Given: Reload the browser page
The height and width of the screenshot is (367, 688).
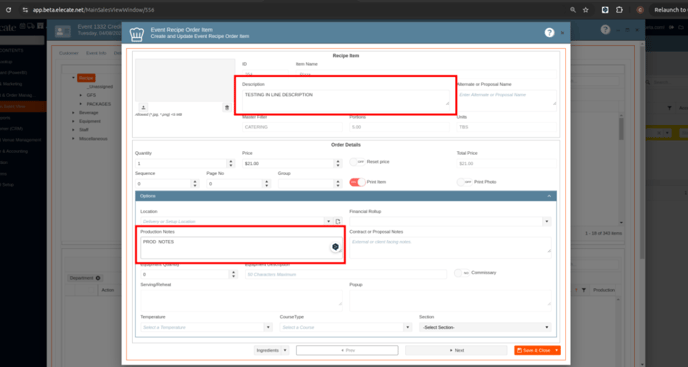Looking at the screenshot, I should [x=8, y=10].
